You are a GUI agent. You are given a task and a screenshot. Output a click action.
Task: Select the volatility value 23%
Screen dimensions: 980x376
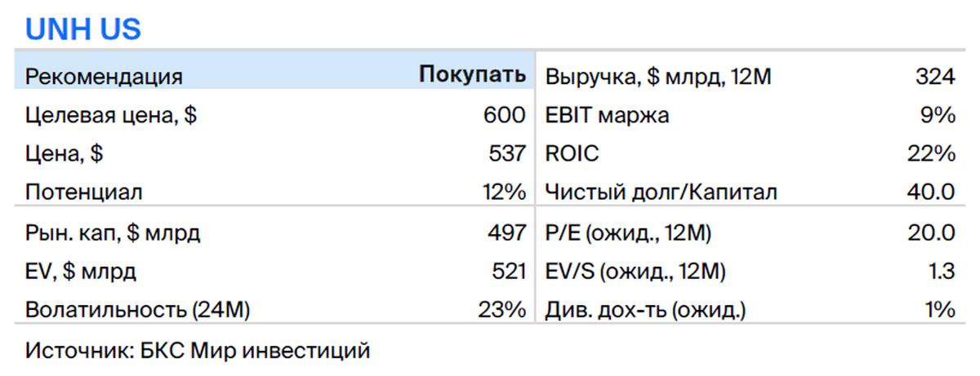pyautogui.click(x=503, y=311)
